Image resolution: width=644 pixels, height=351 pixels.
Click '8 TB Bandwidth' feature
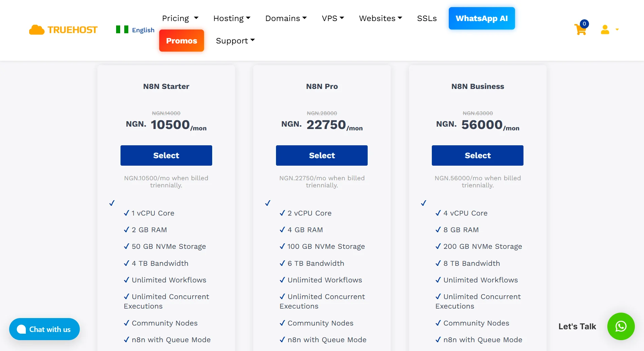tap(472, 263)
